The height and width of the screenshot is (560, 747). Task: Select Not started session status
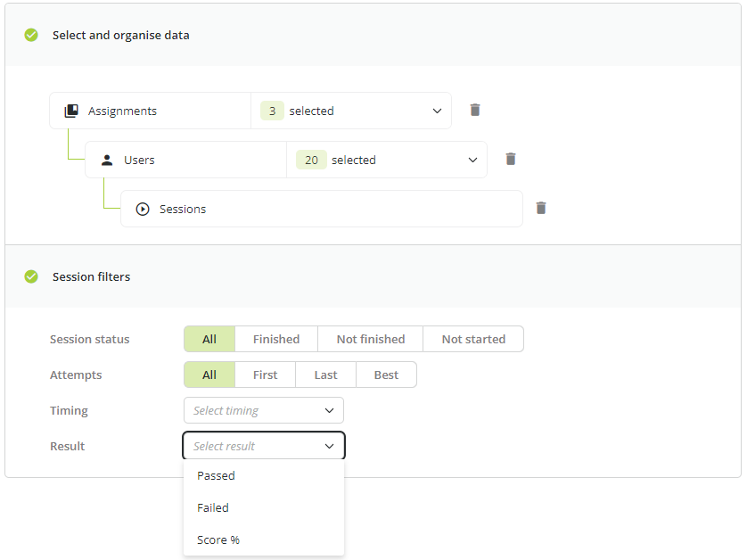pos(473,339)
